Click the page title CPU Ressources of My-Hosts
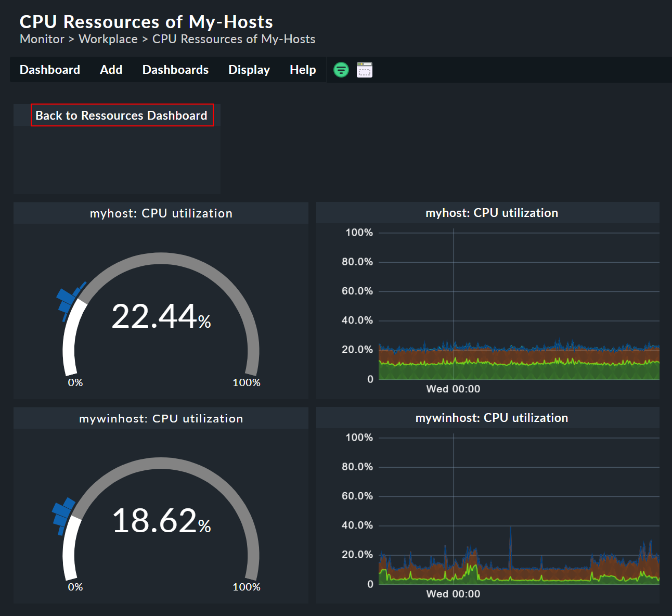The width and height of the screenshot is (672, 616). point(146,22)
